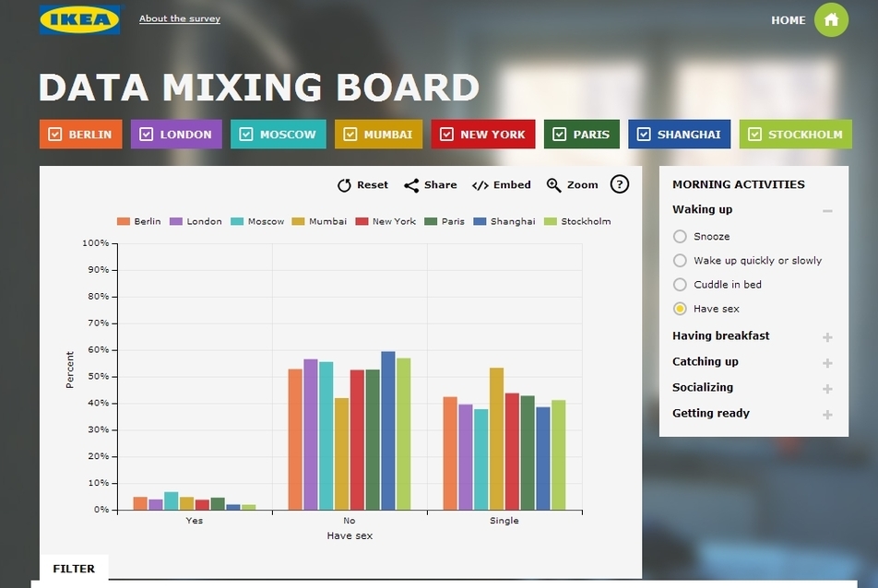Click the green home icon

pos(831,19)
